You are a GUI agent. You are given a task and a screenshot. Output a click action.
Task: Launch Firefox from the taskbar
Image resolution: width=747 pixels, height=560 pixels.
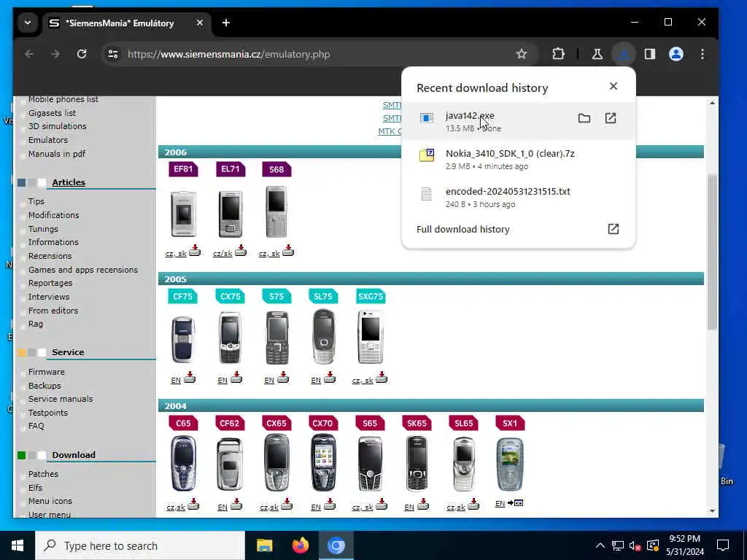(x=300, y=545)
